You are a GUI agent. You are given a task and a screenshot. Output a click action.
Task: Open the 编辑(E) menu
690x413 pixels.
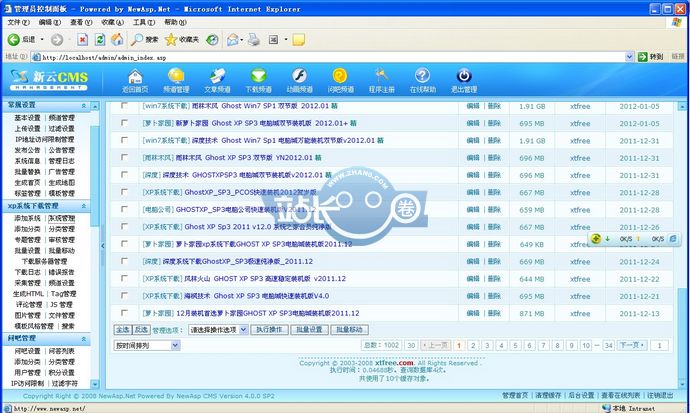pos(49,22)
